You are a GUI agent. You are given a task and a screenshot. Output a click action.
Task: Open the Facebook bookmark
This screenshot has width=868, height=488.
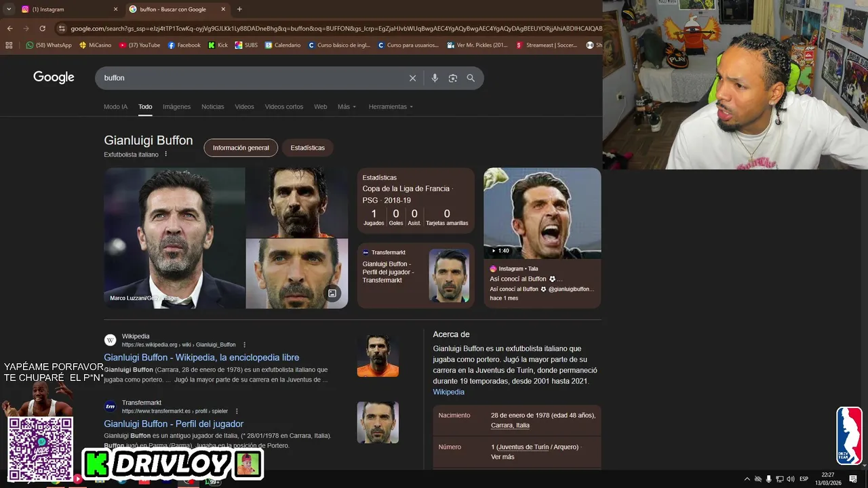[x=184, y=45]
